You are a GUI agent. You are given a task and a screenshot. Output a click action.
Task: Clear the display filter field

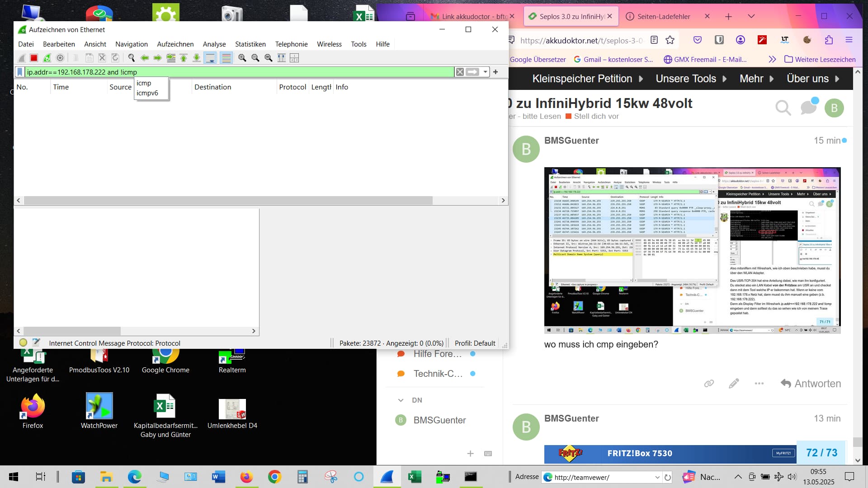tap(460, 72)
